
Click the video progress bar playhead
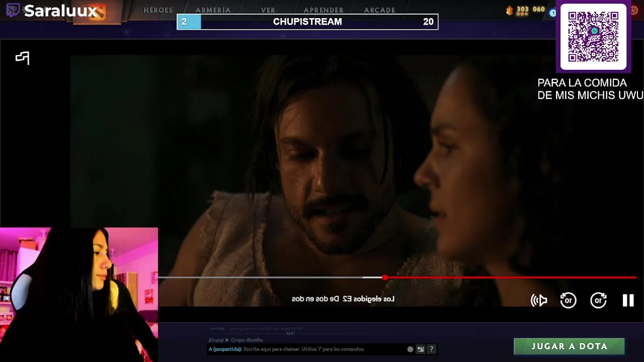[385, 278]
